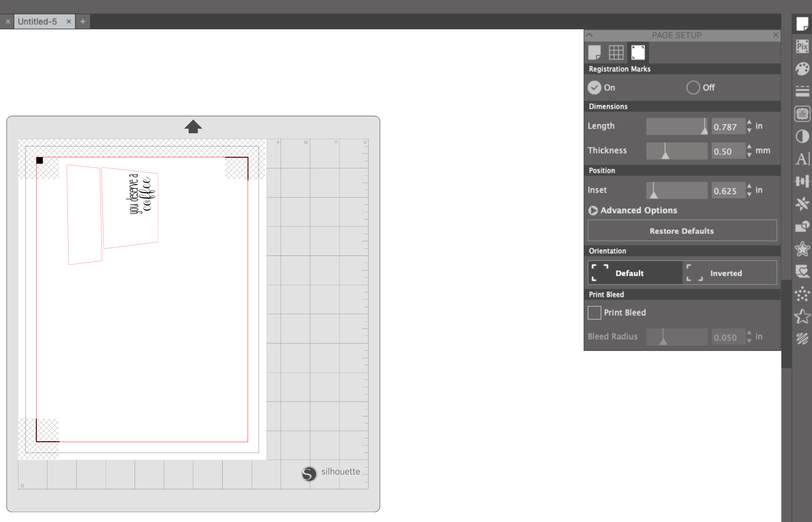Select the On registration marks option
The image size is (812, 522).
(x=595, y=88)
